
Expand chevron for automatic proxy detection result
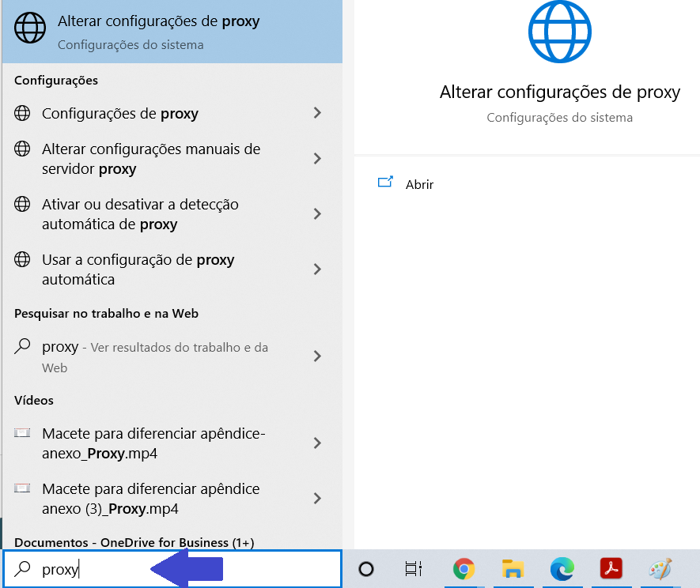[x=317, y=213]
